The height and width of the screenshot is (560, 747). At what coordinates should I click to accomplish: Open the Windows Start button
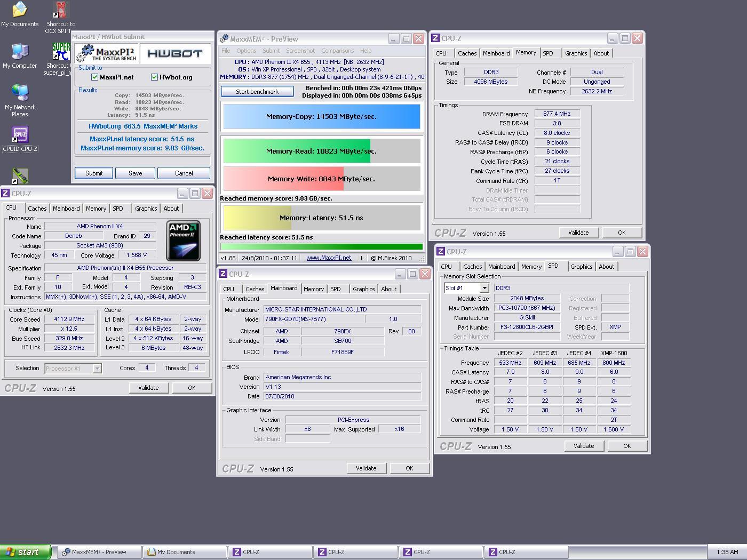tap(26, 552)
